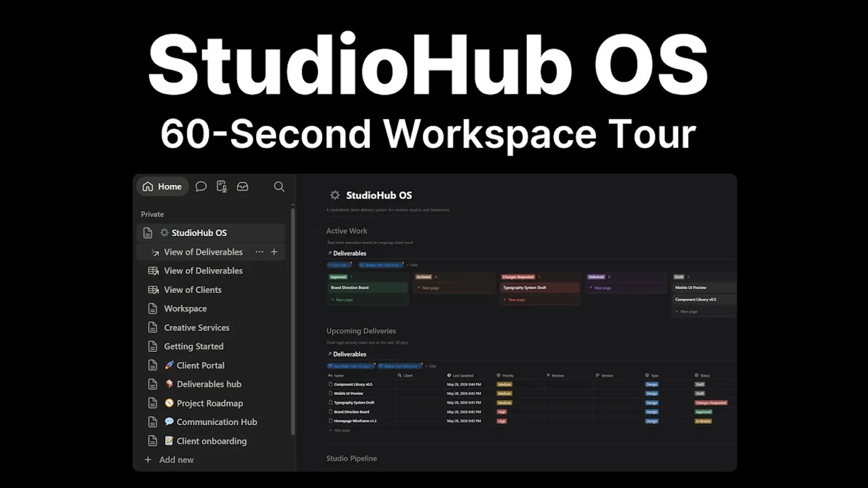
Task: Add New page below deliverables table
Action: [x=340, y=431]
